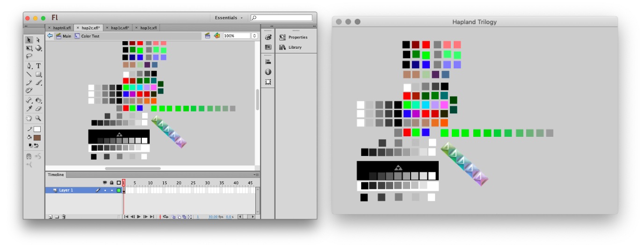Select the white arrow Subselection tool
The width and height of the screenshot is (644, 245).
[38, 40]
